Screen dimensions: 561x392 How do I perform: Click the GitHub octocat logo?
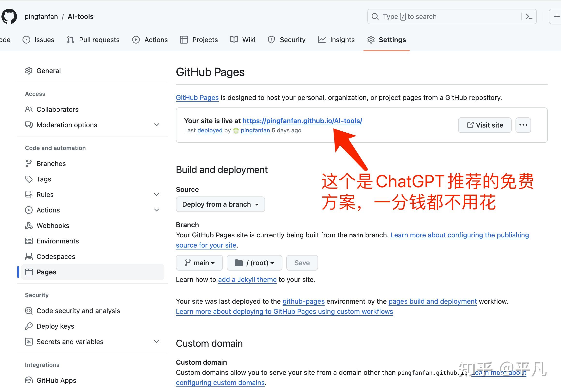(x=9, y=16)
